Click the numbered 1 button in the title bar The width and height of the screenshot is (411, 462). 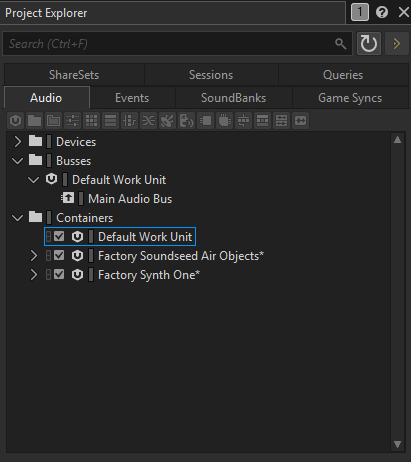click(360, 13)
